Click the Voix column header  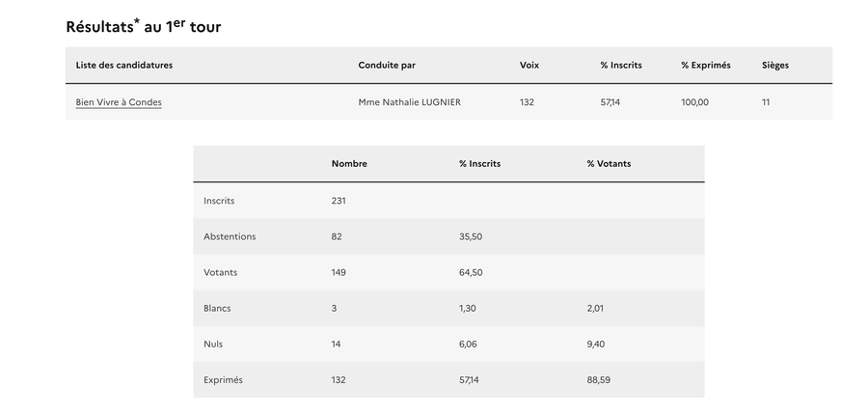pos(529,66)
